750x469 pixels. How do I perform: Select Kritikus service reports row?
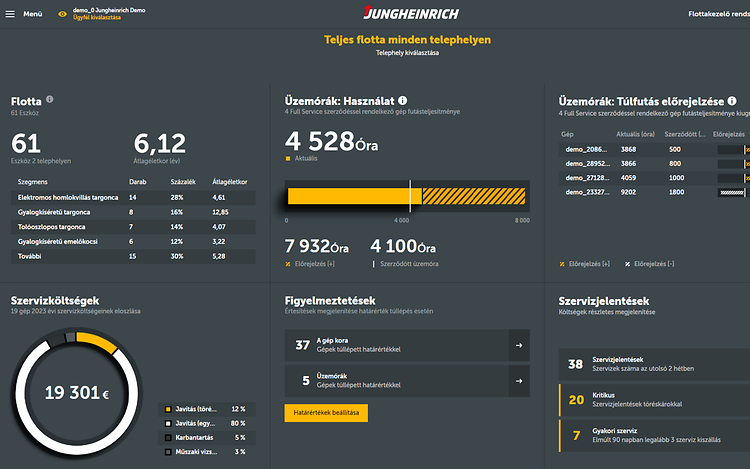coord(654,400)
